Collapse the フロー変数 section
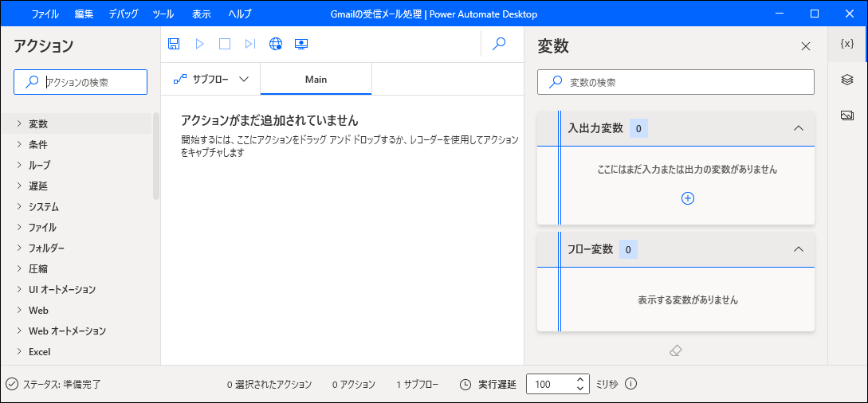This screenshot has width=868, height=403. [799, 249]
